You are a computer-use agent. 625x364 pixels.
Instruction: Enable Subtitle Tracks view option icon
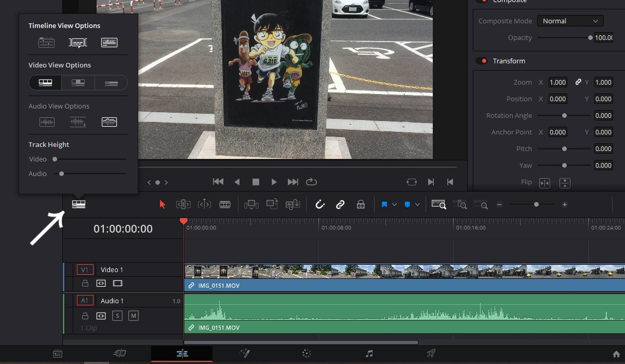78,43
